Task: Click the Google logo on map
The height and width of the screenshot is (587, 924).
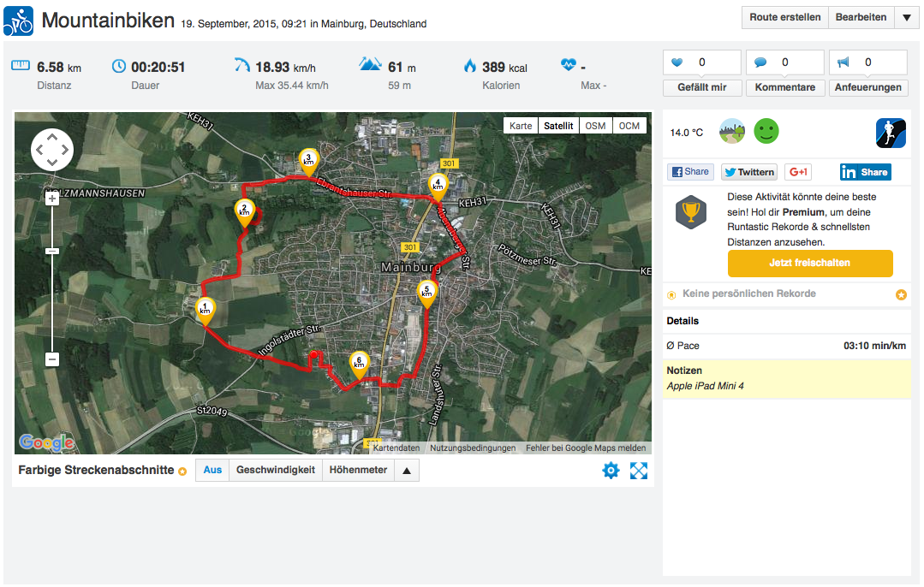Action: 46,442
